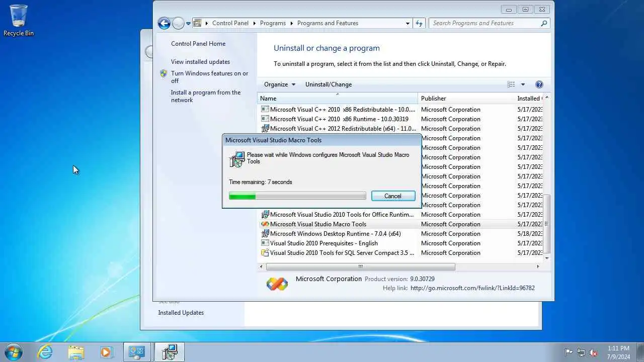Select Visual C++ 2010 x86 Redistributable row
The height and width of the screenshot is (362, 644).
(x=400, y=110)
